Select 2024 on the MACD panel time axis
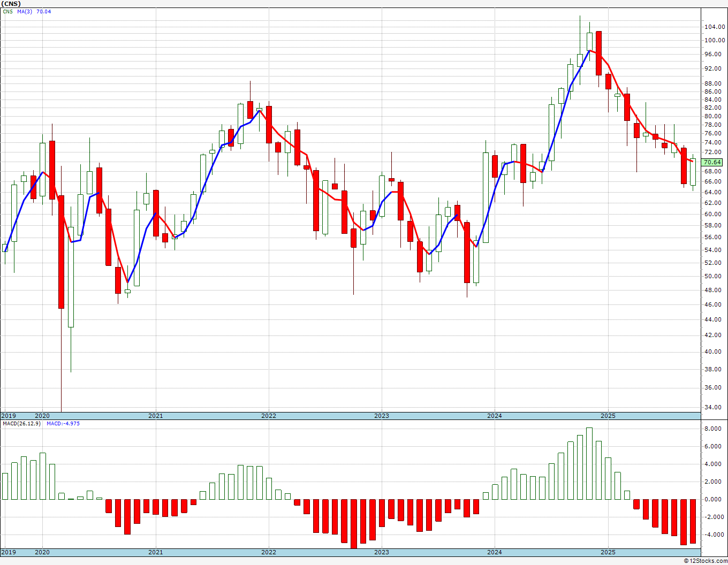Image resolution: width=728 pixels, height=565 pixels. [495, 552]
